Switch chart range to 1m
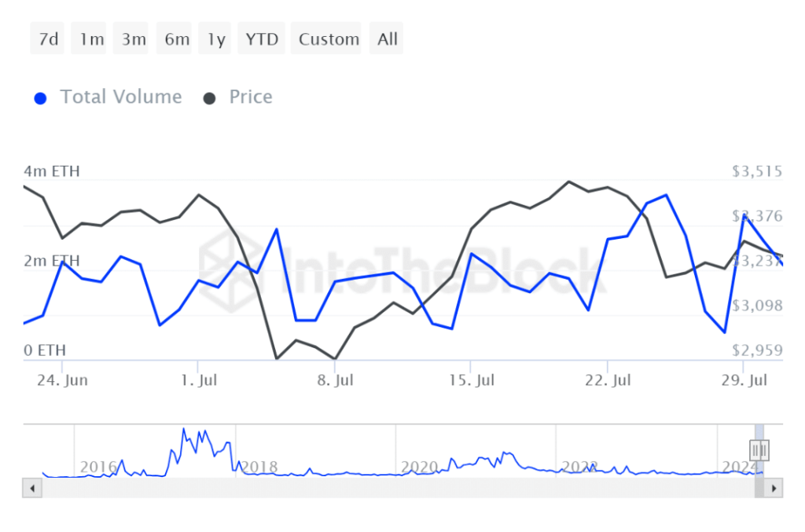Screen dimensions: 805x532 (x=91, y=39)
